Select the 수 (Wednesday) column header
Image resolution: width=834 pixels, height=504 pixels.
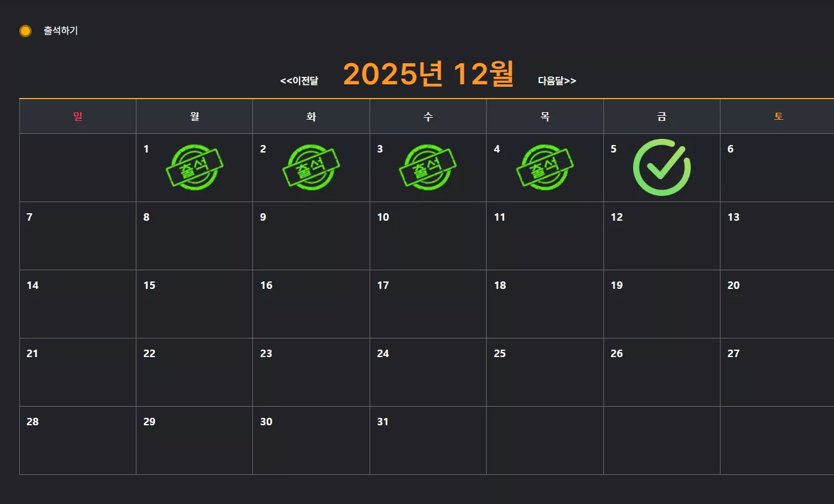pos(428,117)
